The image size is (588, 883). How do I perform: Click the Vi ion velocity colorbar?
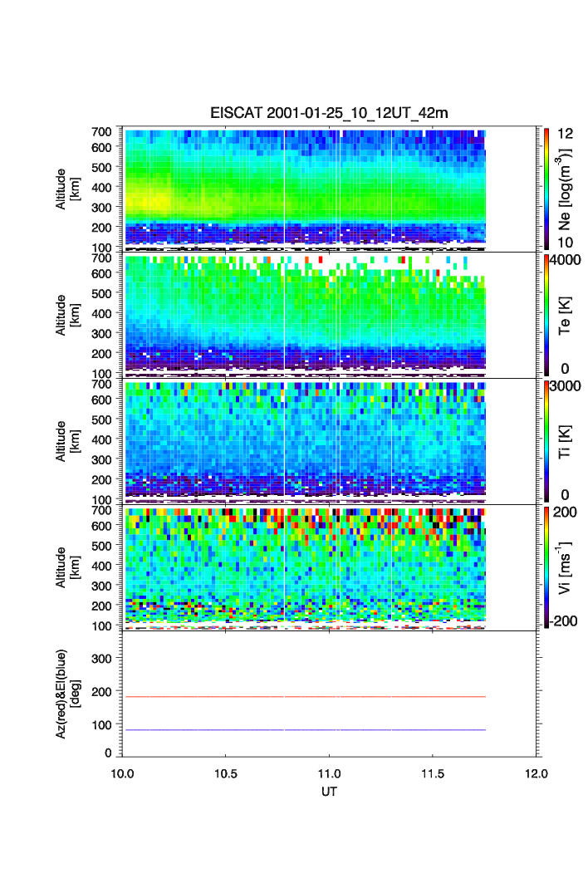(546, 567)
